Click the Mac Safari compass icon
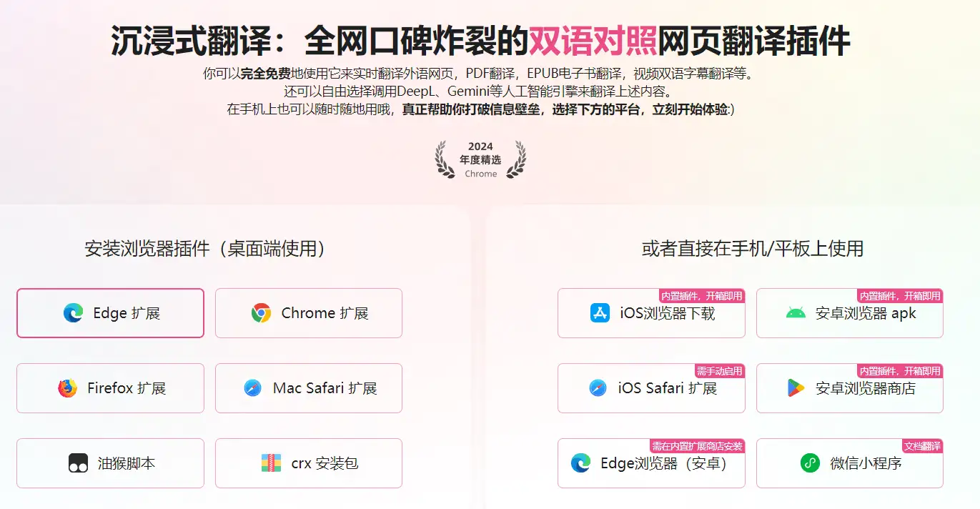The height and width of the screenshot is (509, 980). coord(252,388)
